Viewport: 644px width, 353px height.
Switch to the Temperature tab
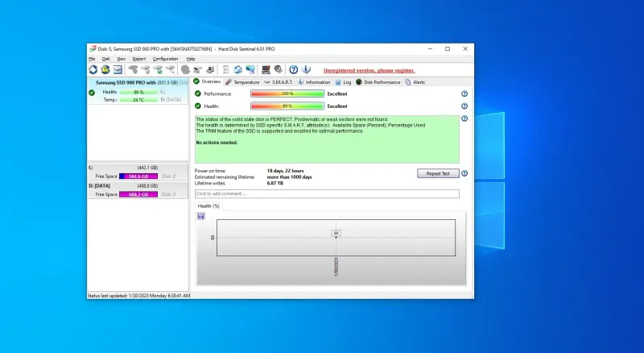point(242,81)
